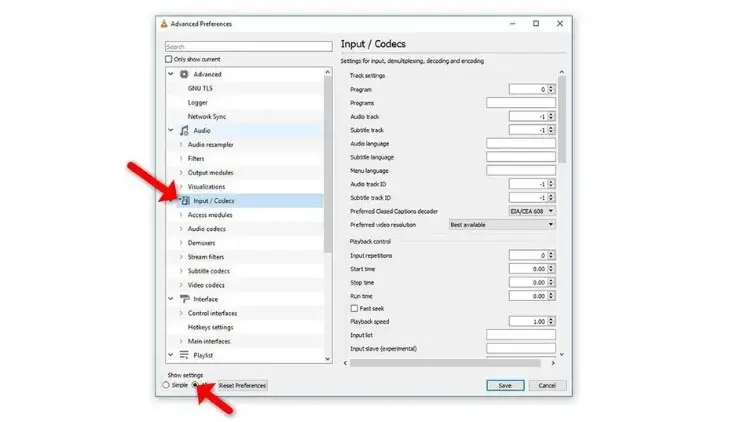Viewport: 750px width, 422px height.
Task: Click the VLC cone icon in title bar
Action: point(165,23)
